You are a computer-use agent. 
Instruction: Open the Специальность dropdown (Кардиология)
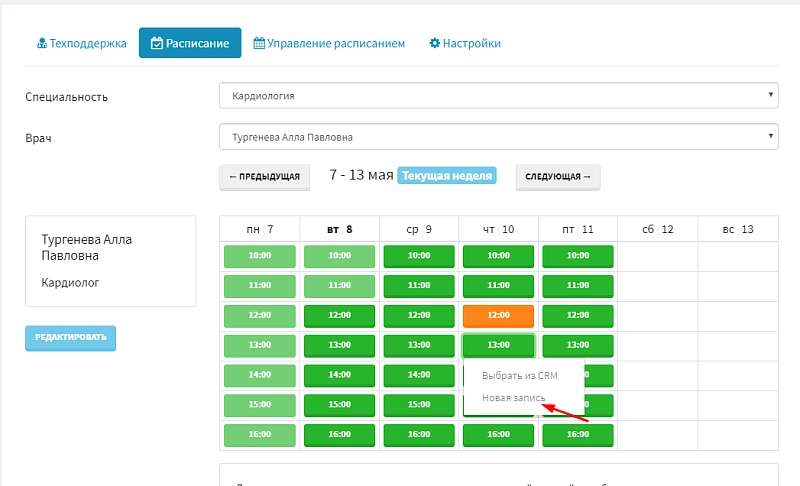(x=498, y=96)
